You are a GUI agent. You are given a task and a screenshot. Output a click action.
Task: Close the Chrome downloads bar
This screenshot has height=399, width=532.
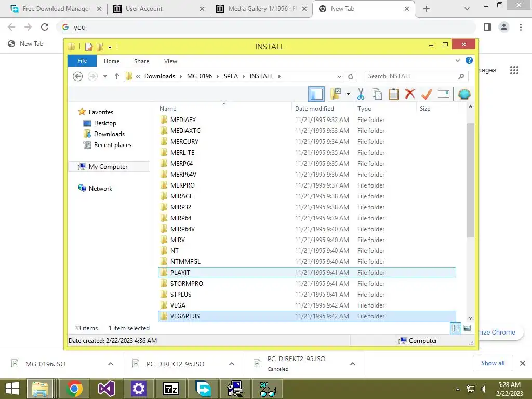[x=523, y=363]
